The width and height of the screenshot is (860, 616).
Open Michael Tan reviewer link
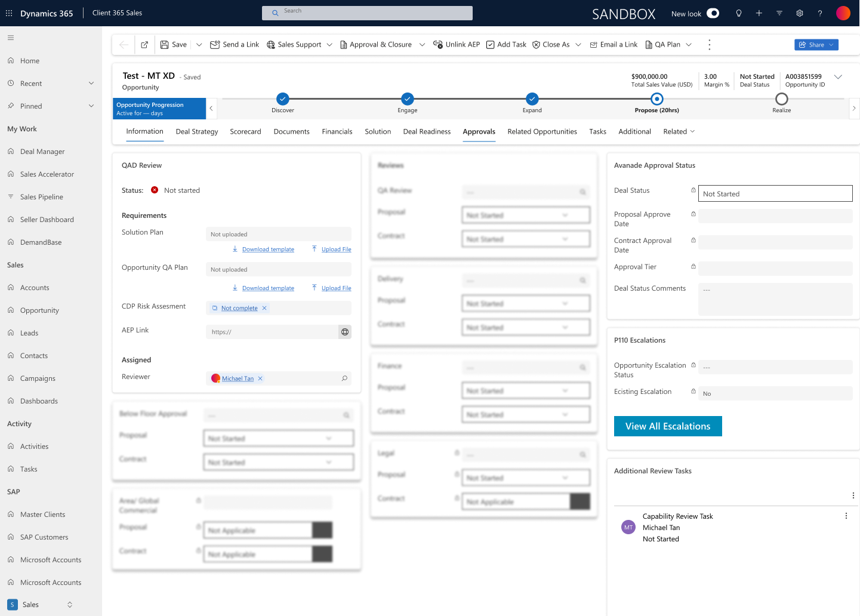point(238,378)
